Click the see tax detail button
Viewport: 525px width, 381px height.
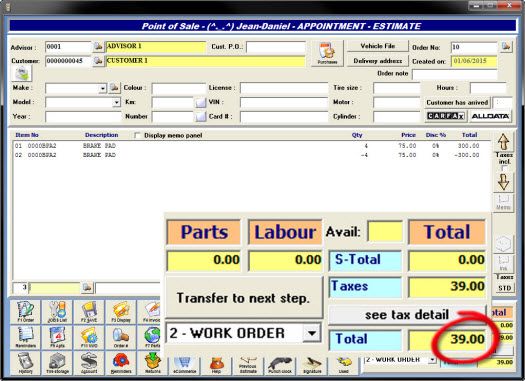(406, 315)
